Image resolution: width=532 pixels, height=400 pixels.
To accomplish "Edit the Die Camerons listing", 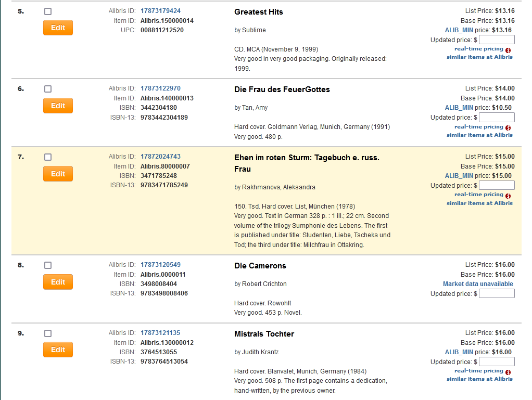I will tap(58, 282).
